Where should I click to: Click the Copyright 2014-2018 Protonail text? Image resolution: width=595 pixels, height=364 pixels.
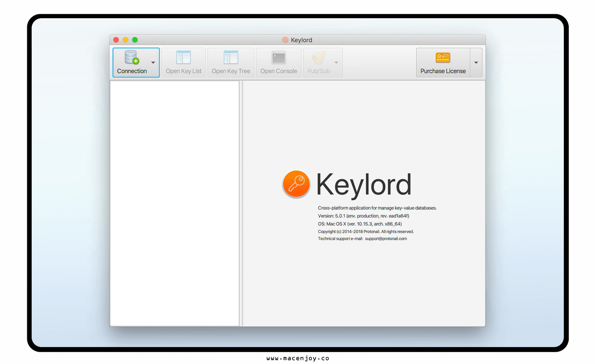tap(365, 231)
